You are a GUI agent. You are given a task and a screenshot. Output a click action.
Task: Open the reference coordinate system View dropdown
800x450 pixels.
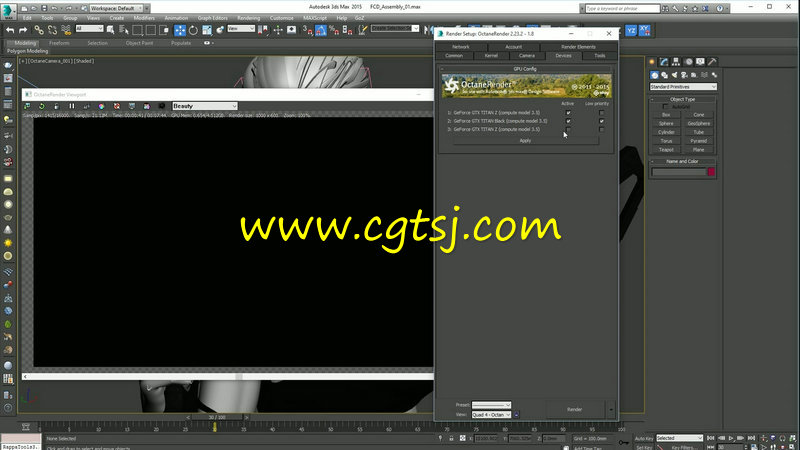241,29
